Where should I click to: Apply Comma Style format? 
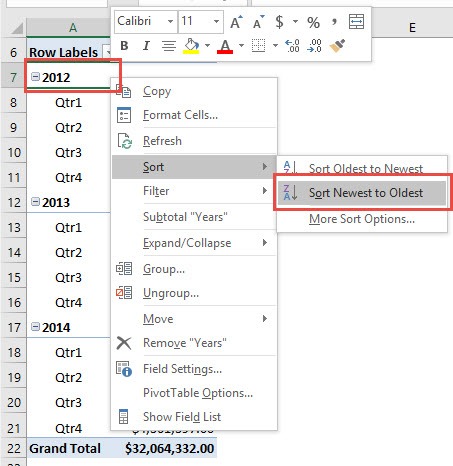tap(334, 22)
